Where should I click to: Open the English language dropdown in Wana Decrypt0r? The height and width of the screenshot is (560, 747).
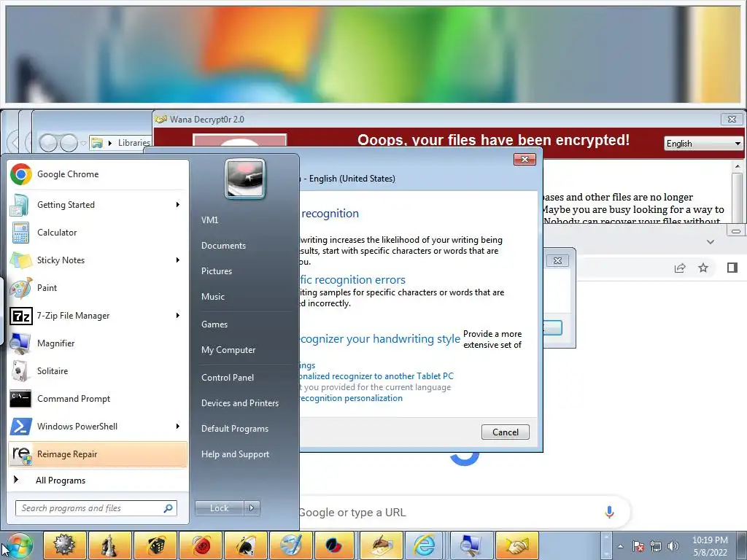click(x=703, y=144)
